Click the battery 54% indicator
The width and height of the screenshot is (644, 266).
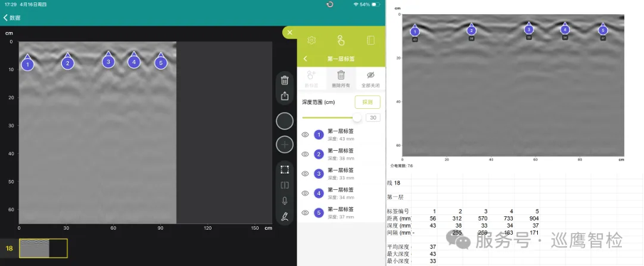click(370, 4)
